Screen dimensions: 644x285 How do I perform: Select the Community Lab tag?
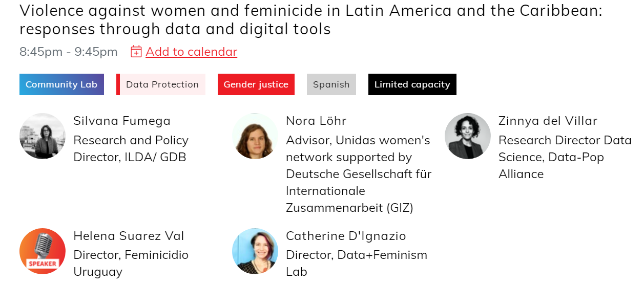click(61, 84)
